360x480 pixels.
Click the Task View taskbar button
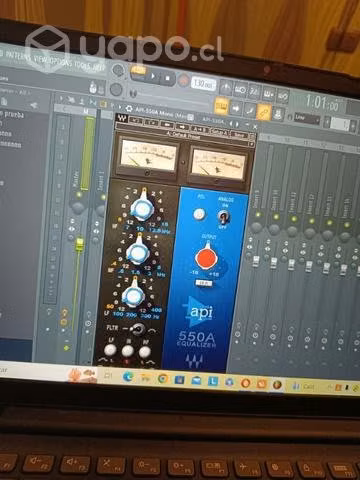click(108, 376)
